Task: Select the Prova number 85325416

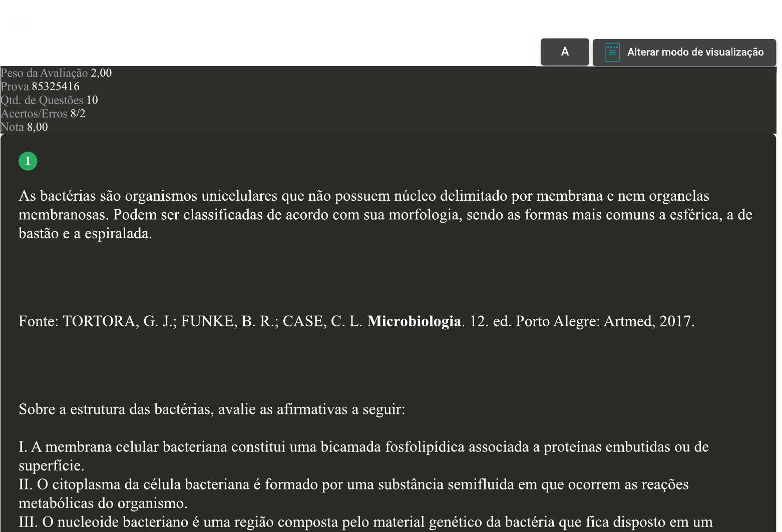Action: tap(56, 87)
